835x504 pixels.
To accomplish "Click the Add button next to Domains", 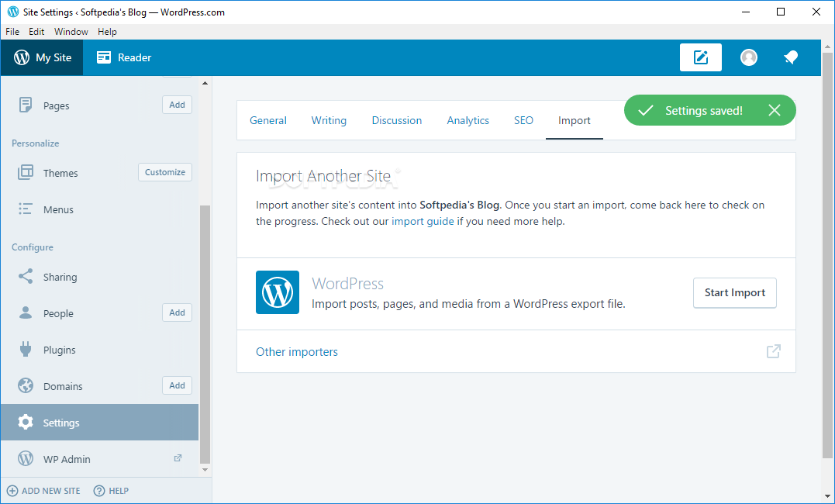I will [x=177, y=385].
